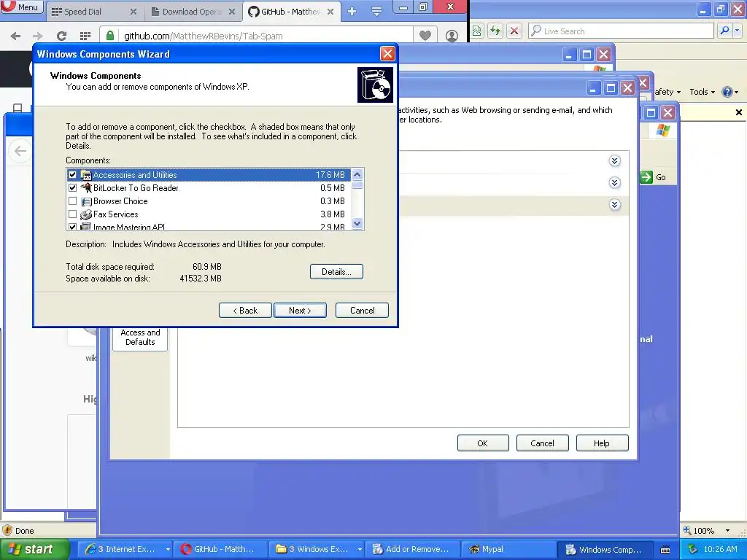Open Speed Dial grid icon in Opera

click(x=85, y=36)
